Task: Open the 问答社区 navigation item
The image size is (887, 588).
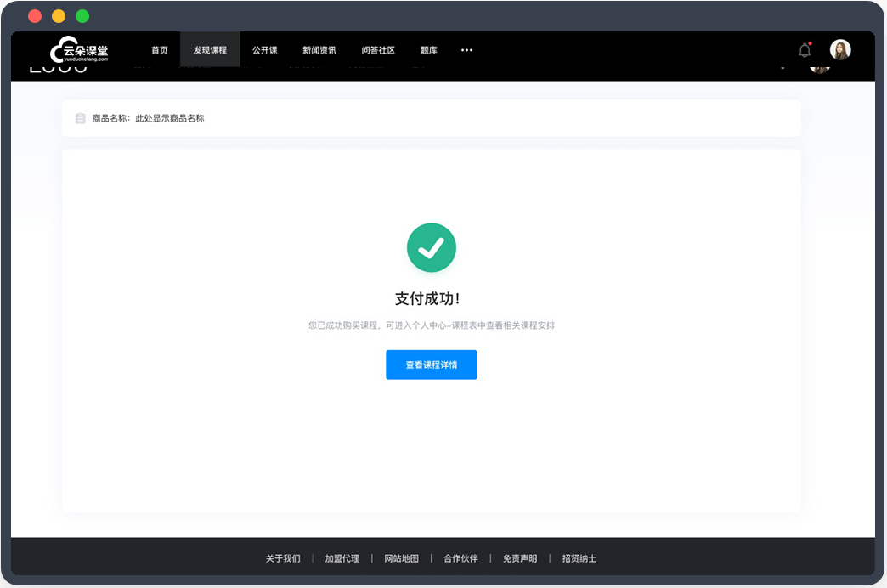Action: coord(378,50)
